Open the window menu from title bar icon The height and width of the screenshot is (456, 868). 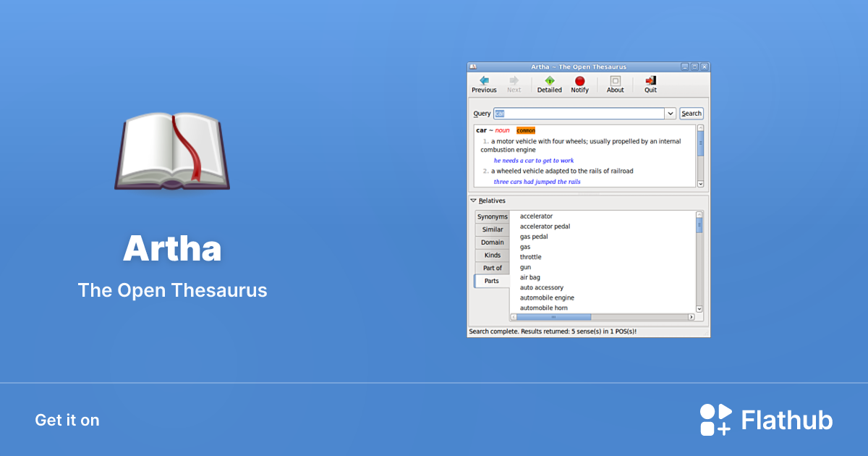click(x=472, y=66)
